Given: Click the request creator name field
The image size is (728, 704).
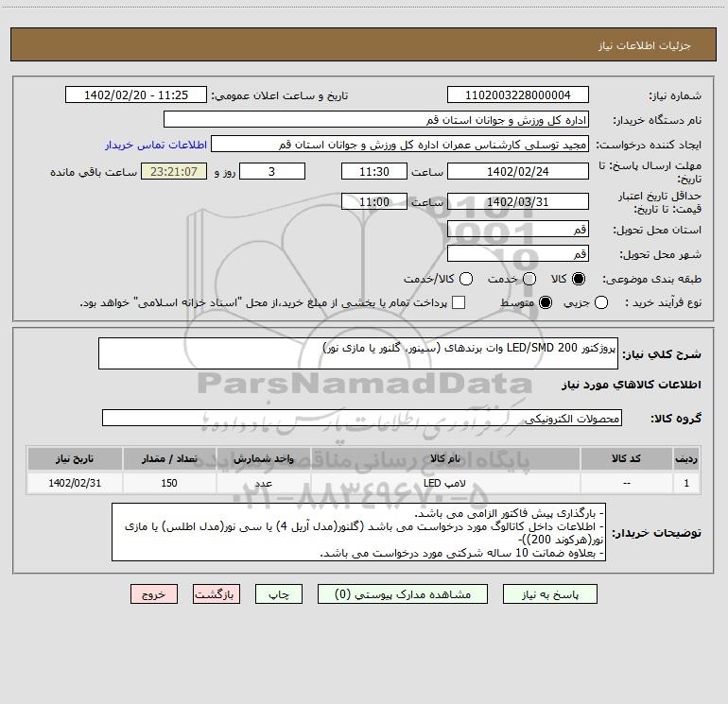Looking at the screenshot, I should click(x=400, y=145).
